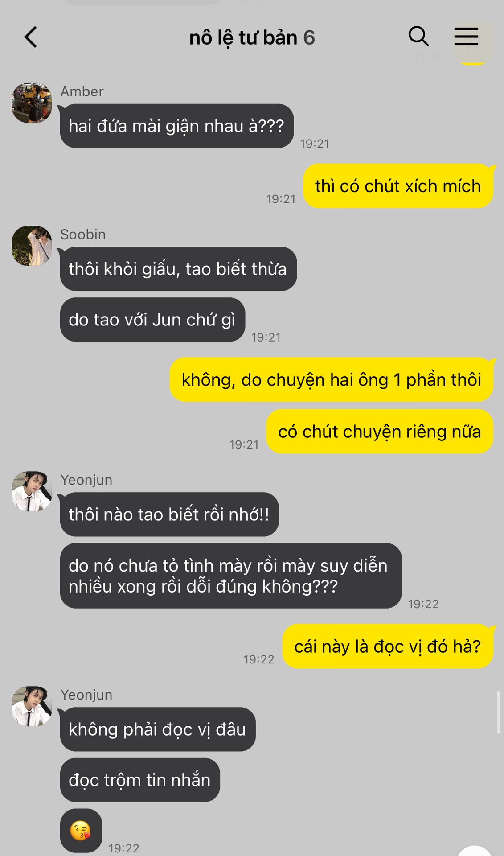Screen dimensions: 504x856
Task: Tap the white scroll-to-bottom button at the corner
Action: point(474,851)
